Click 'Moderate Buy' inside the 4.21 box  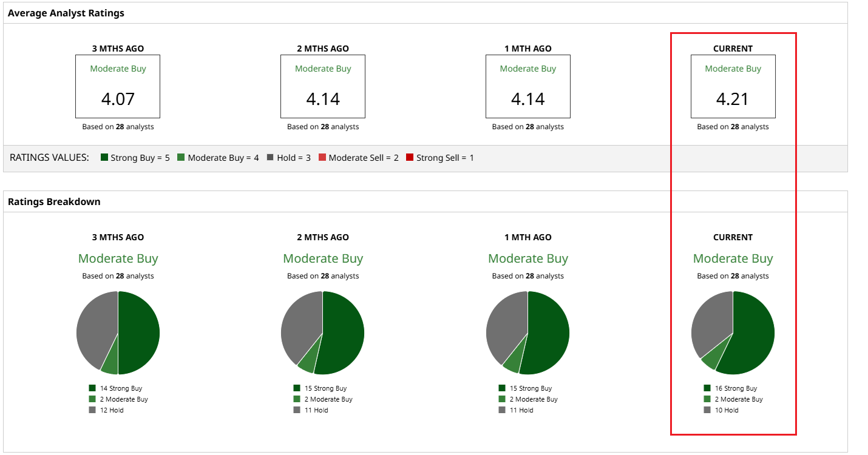[x=733, y=69]
